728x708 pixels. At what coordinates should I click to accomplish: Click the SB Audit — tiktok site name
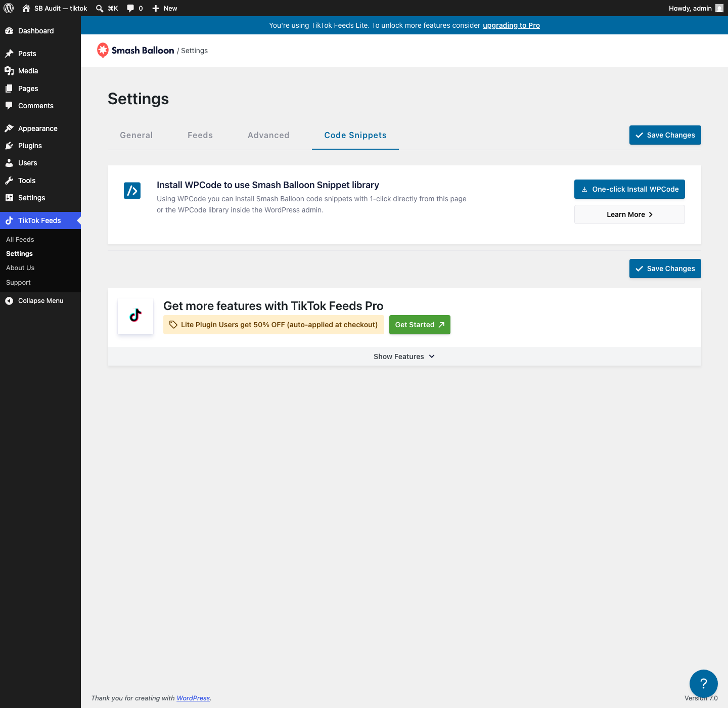point(61,8)
